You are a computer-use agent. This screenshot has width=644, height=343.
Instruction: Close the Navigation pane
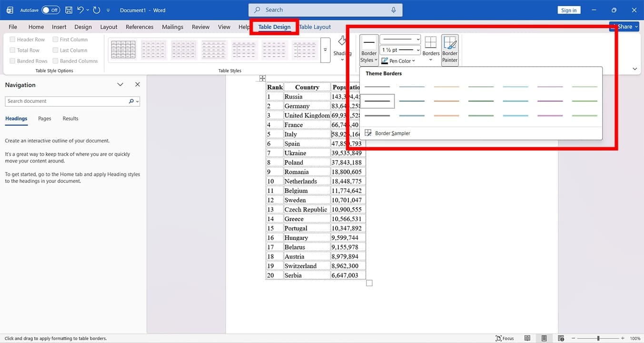pos(138,85)
